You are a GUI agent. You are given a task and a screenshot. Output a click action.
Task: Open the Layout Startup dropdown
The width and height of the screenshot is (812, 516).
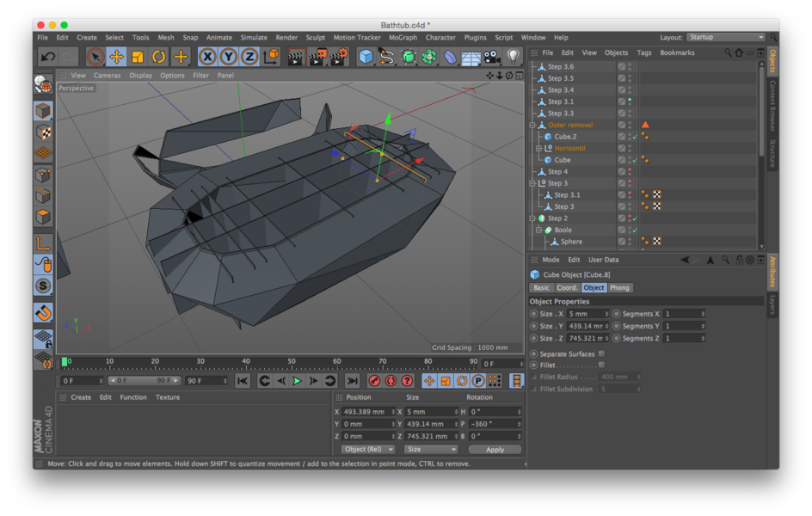tap(725, 37)
